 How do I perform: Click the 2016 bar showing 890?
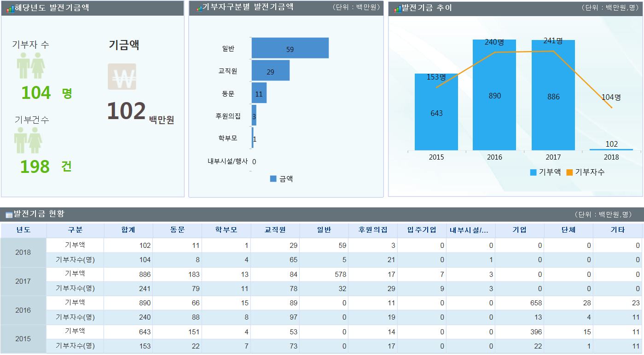tap(494, 95)
